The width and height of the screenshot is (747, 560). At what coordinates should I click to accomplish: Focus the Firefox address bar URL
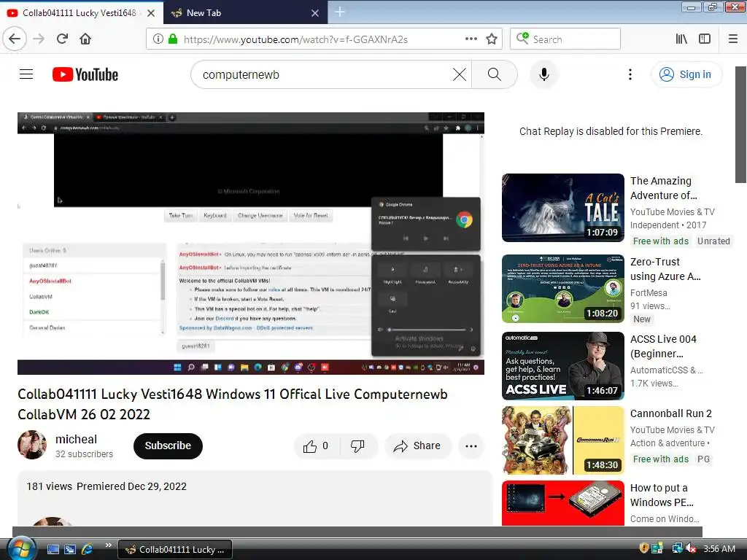(x=295, y=39)
